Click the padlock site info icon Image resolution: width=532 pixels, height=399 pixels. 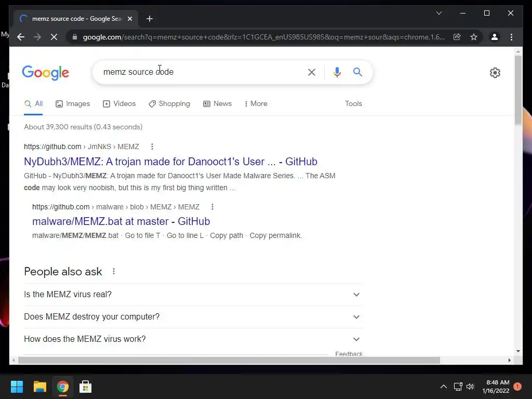[75, 37]
